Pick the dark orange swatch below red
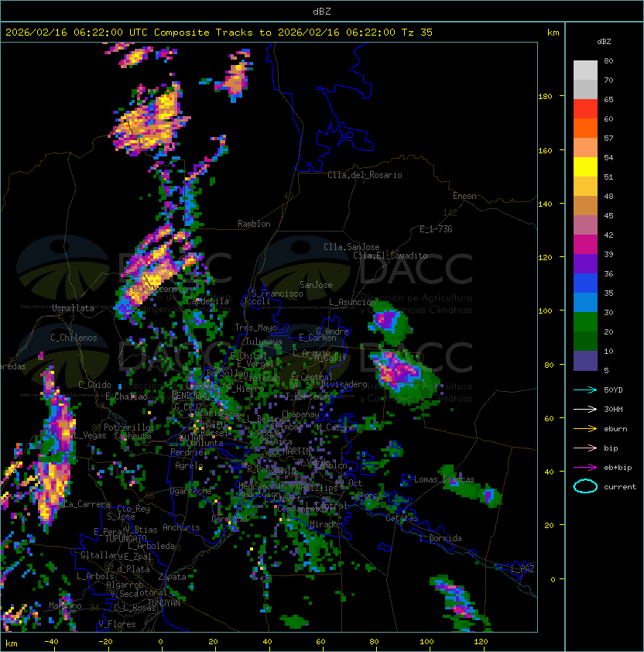This screenshot has width=644, height=652. [585, 128]
